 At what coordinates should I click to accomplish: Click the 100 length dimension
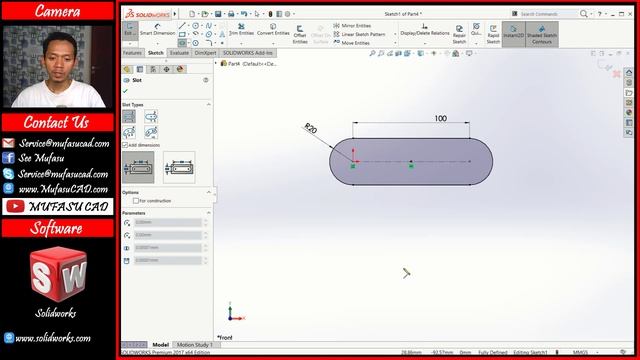(440, 118)
